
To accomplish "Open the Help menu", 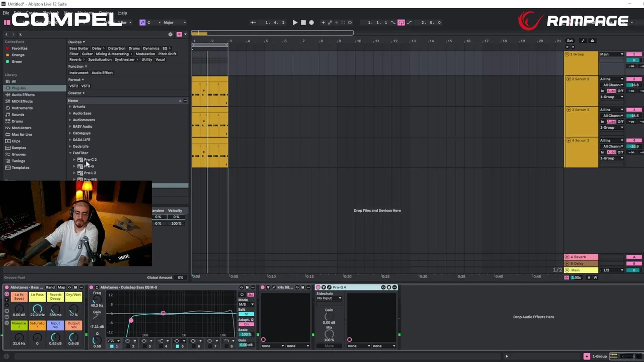I will click(x=122, y=13).
